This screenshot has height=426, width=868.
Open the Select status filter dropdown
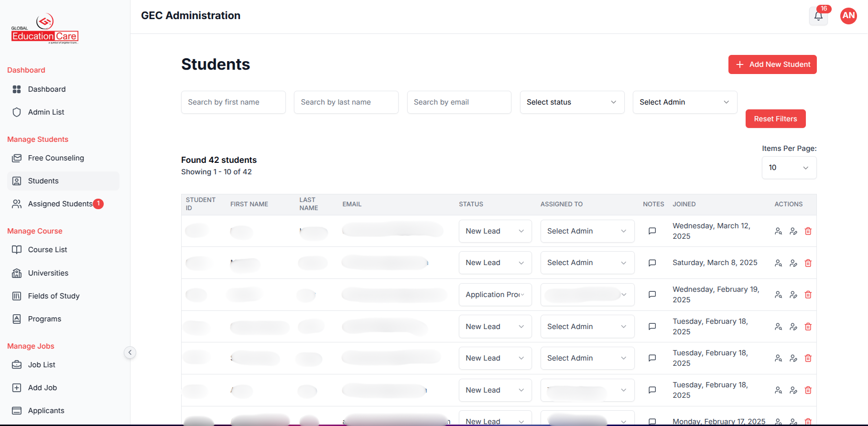(572, 102)
